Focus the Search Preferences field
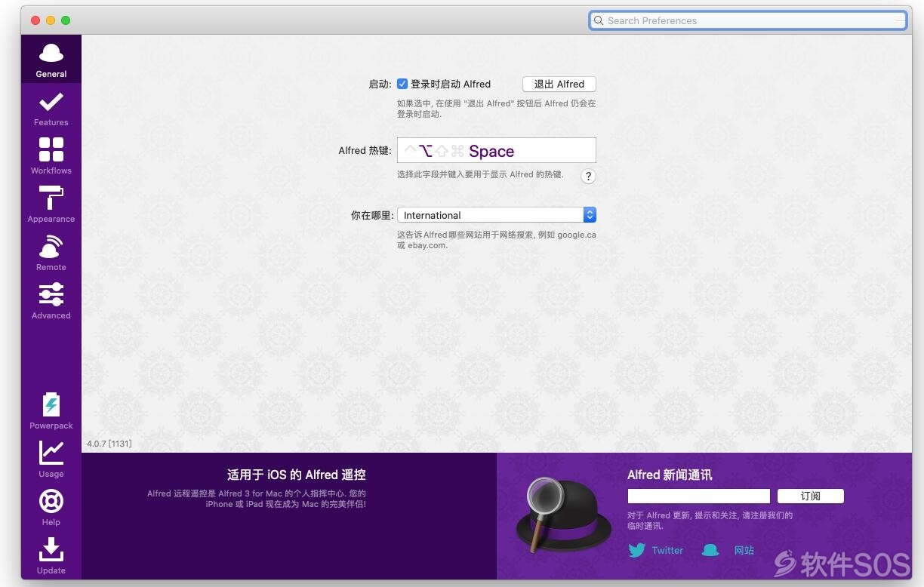This screenshot has width=924, height=587. click(x=747, y=20)
